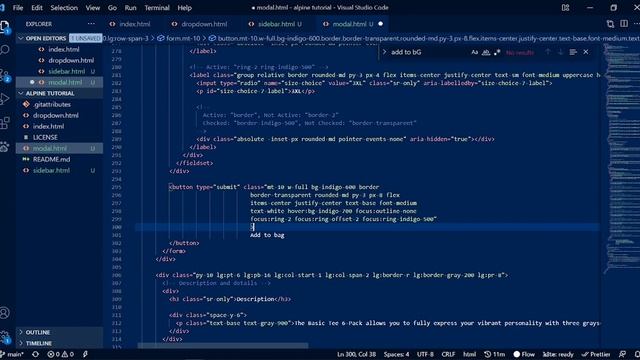Viewport: 640px width, 360px height.
Task: Switch to the dropdown.html tab
Action: tap(204, 24)
